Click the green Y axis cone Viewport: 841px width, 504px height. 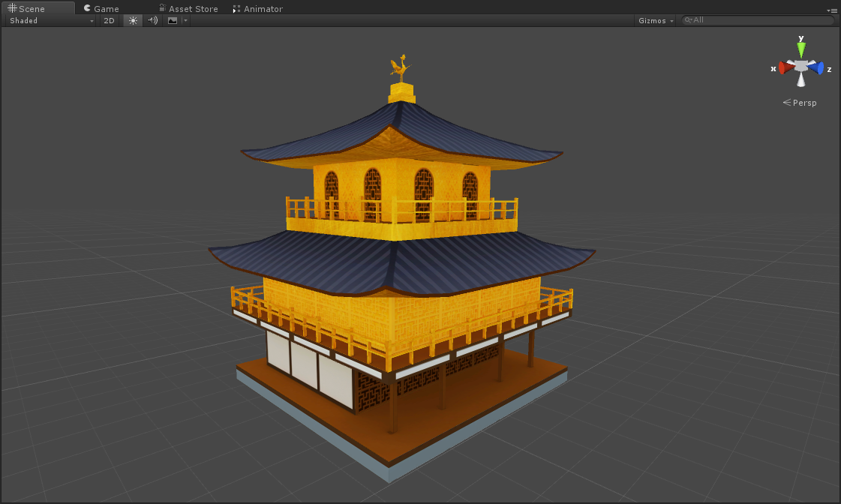[800, 49]
